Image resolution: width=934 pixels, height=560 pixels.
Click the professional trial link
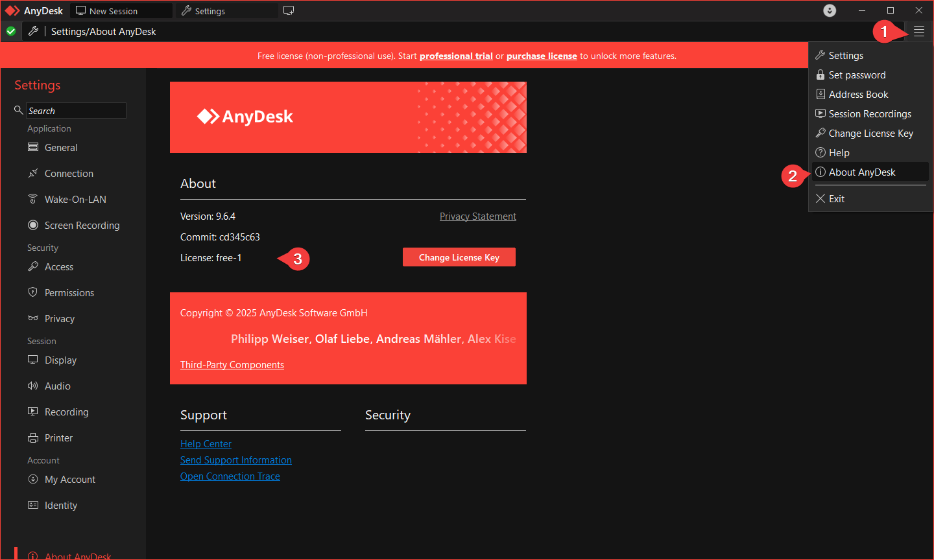coord(456,56)
